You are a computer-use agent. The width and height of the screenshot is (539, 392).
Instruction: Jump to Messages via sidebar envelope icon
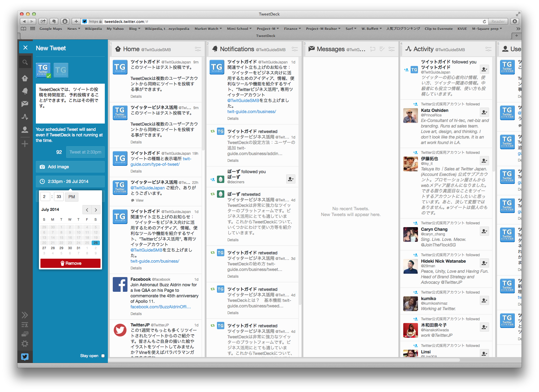point(25,104)
